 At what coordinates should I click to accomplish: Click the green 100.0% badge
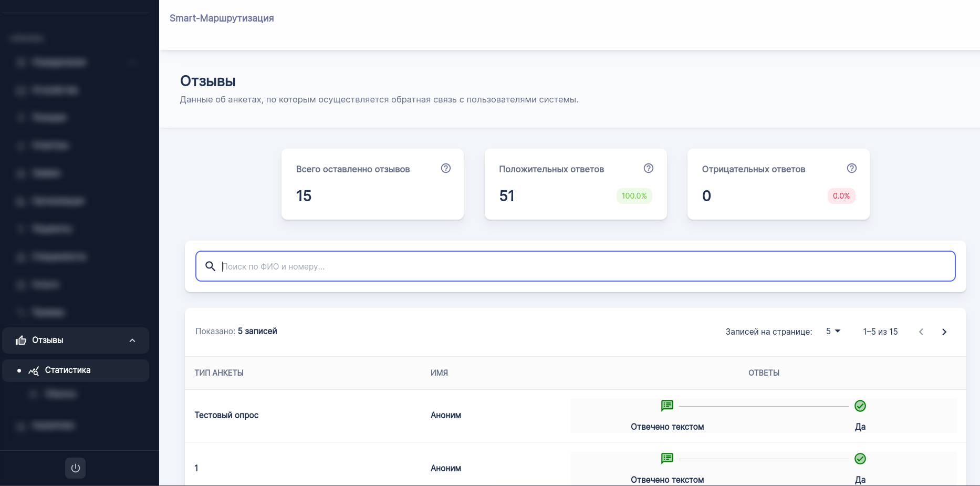point(634,196)
